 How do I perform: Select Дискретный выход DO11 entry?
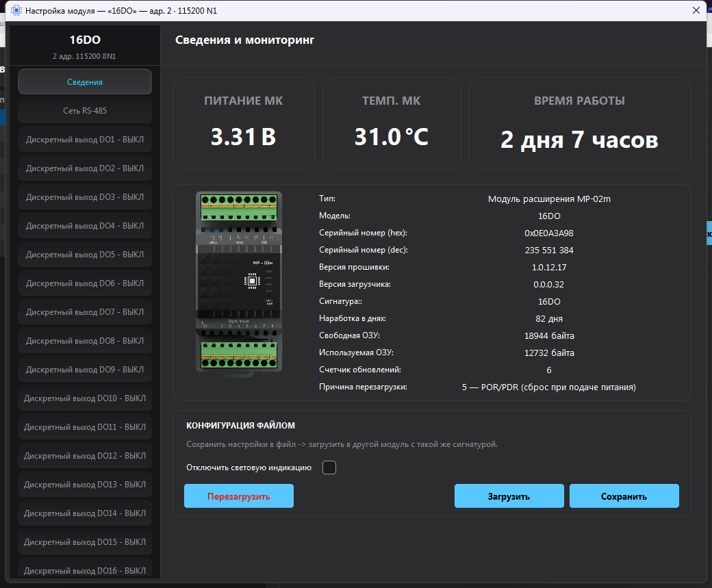tap(85, 427)
